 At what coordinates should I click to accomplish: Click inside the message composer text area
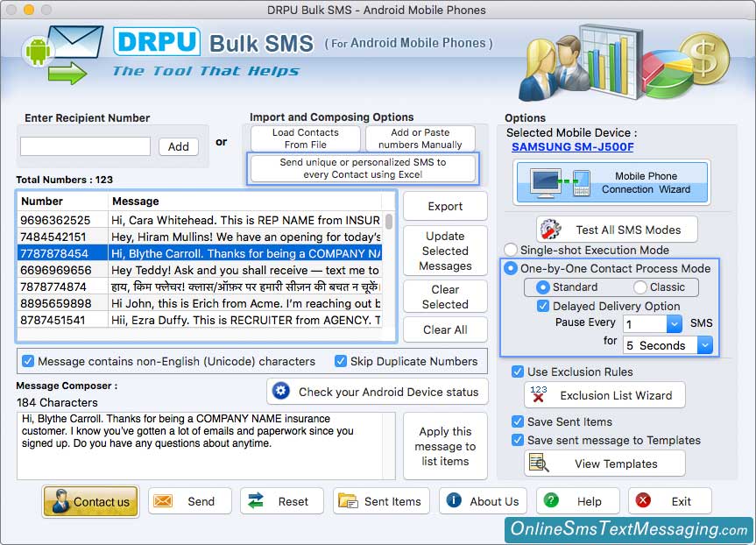click(x=201, y=446)
